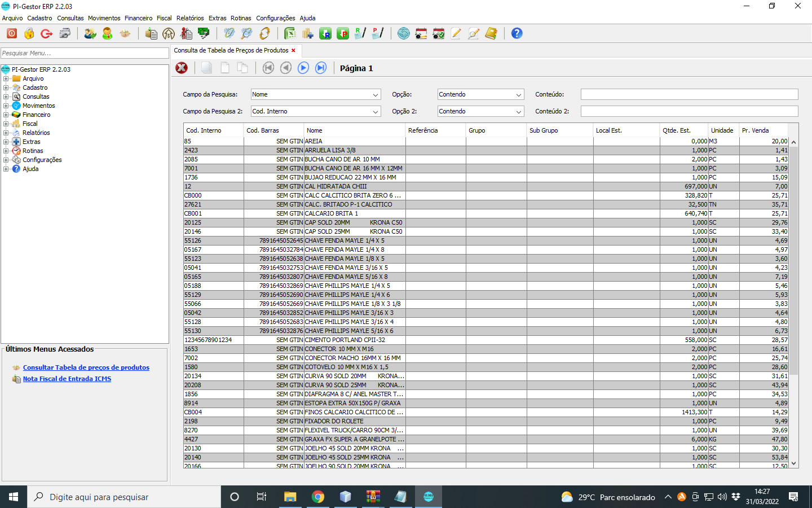This screenshot has height=508, width=812.
Task: Click the green monitor toolbar icon
Action: [203, 33]
